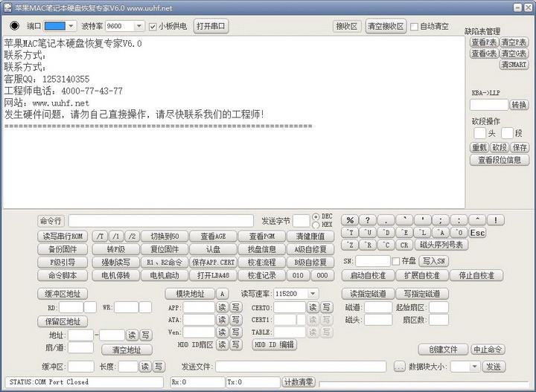
Task: Send the ^O control key
Action: pyautogui.click(x=459, y=233)
